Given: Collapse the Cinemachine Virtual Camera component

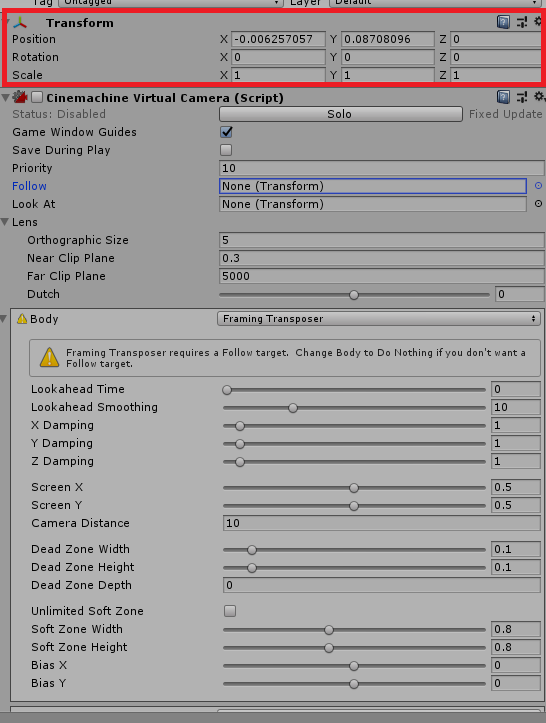Looking at the screenshot, I should 6,97.
